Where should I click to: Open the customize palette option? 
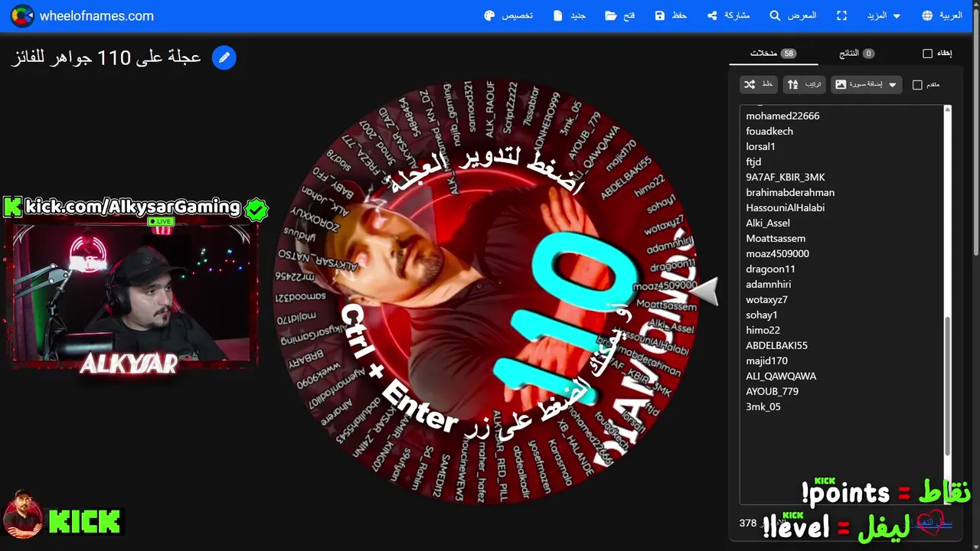[x=509, y=15]
